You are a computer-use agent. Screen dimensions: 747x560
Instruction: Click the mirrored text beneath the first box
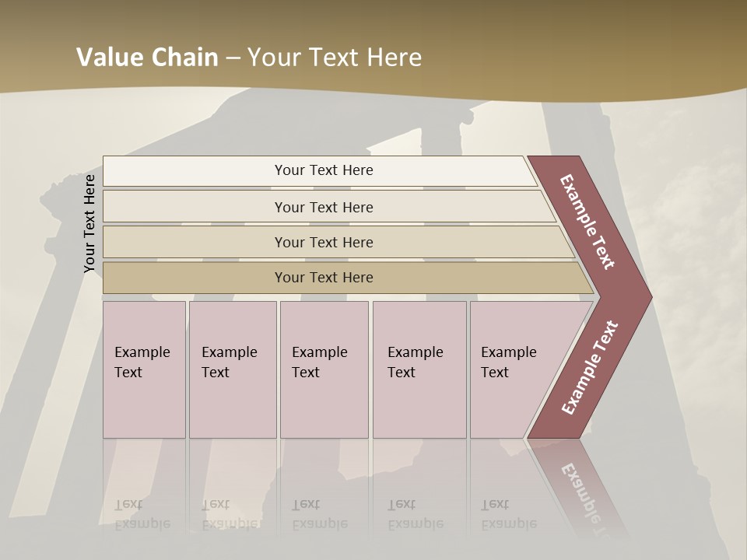click(142, 514)
